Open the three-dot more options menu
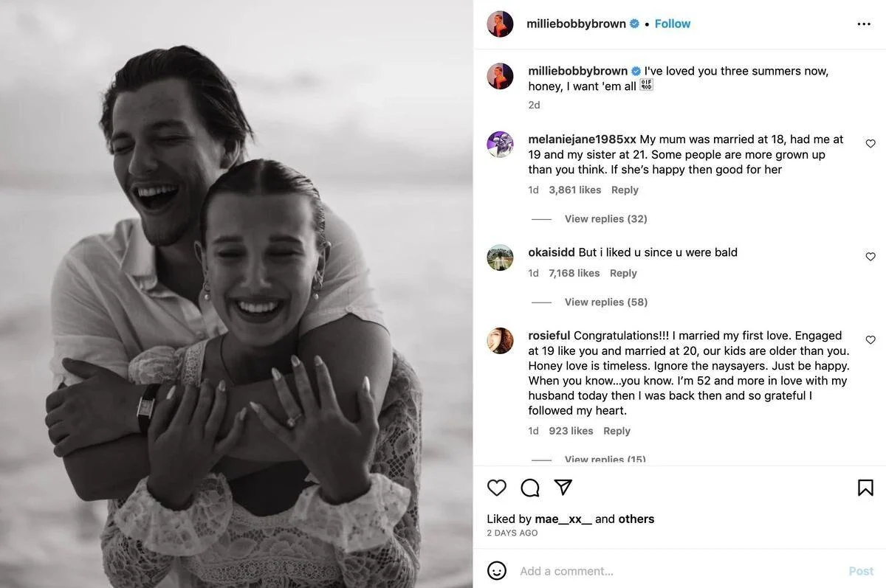The image size is (886, 588). 864,24
